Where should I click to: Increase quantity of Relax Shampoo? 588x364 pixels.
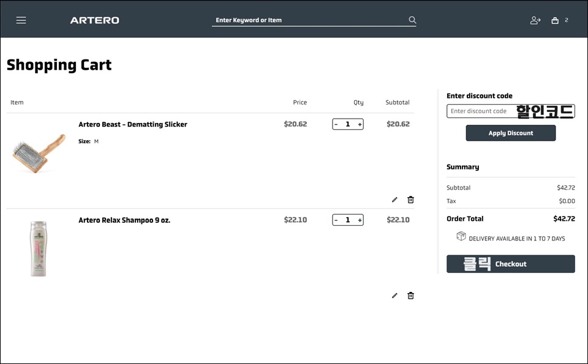click(x=360, y=220)
